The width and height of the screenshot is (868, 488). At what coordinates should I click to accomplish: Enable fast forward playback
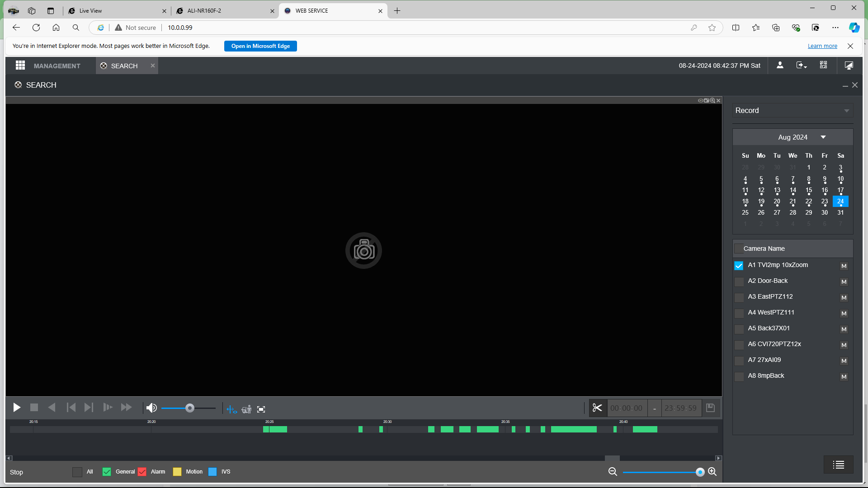coord(126,408)
